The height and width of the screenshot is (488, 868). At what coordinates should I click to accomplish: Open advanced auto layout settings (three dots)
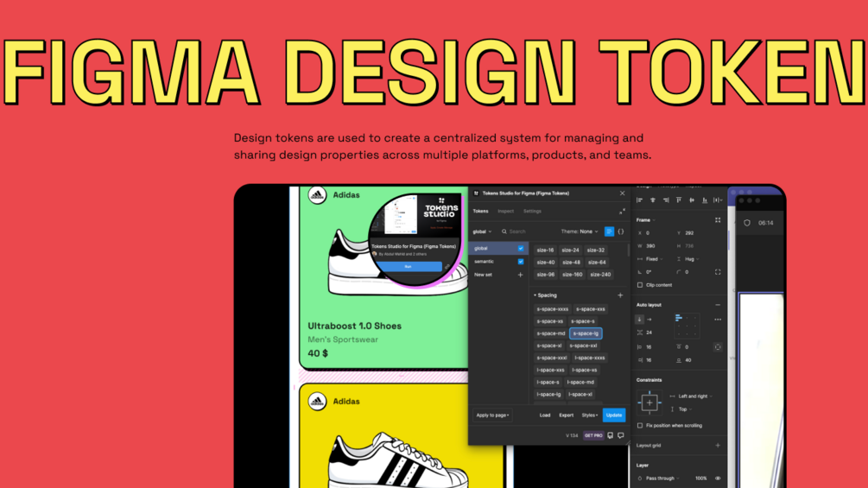pos(718,320)
